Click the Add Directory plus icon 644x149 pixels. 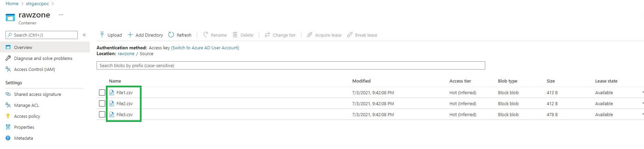click(x=130, y=35)
